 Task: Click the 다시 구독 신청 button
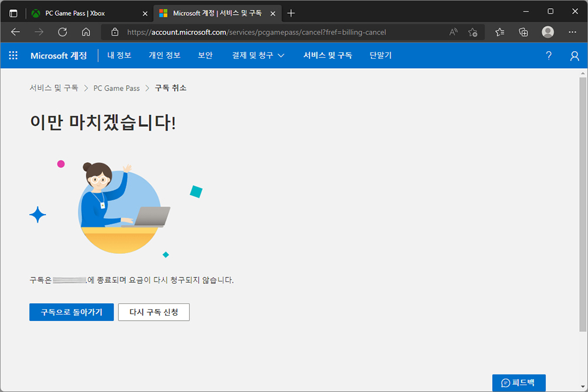click(153, 312)
